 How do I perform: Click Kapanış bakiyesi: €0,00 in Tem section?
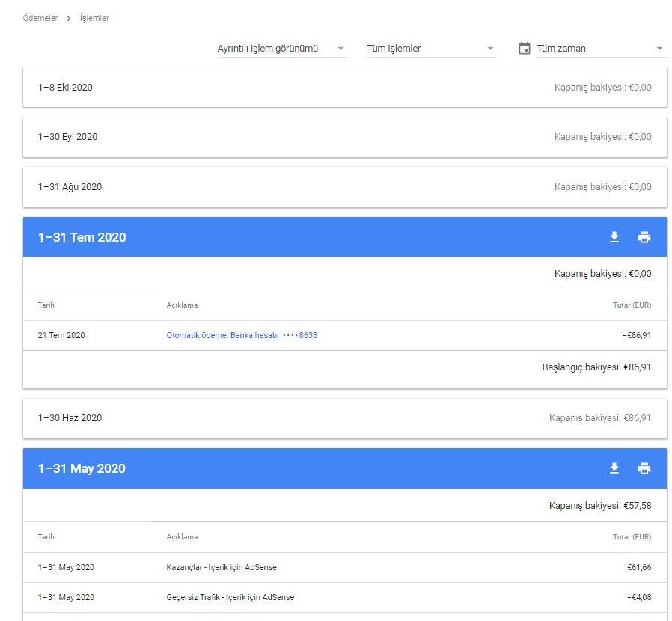[602, 274]
